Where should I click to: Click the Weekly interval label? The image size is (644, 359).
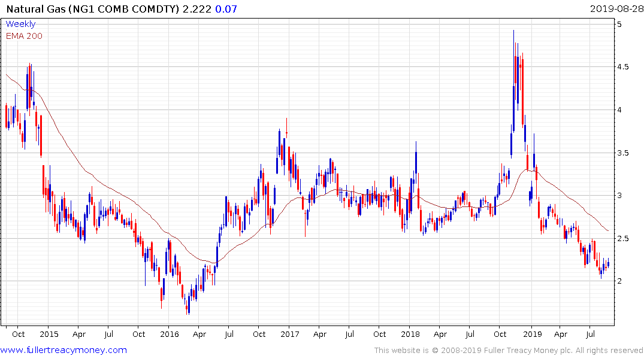tap(20, 24)
